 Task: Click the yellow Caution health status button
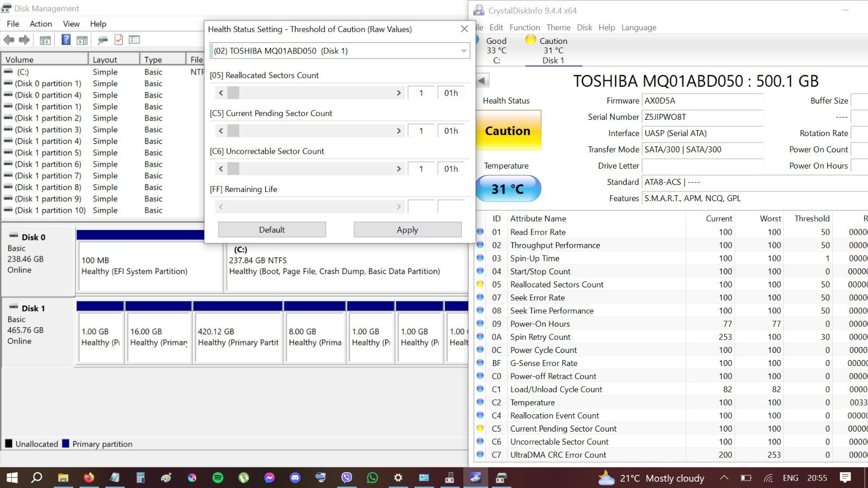[x=508, y=131]
